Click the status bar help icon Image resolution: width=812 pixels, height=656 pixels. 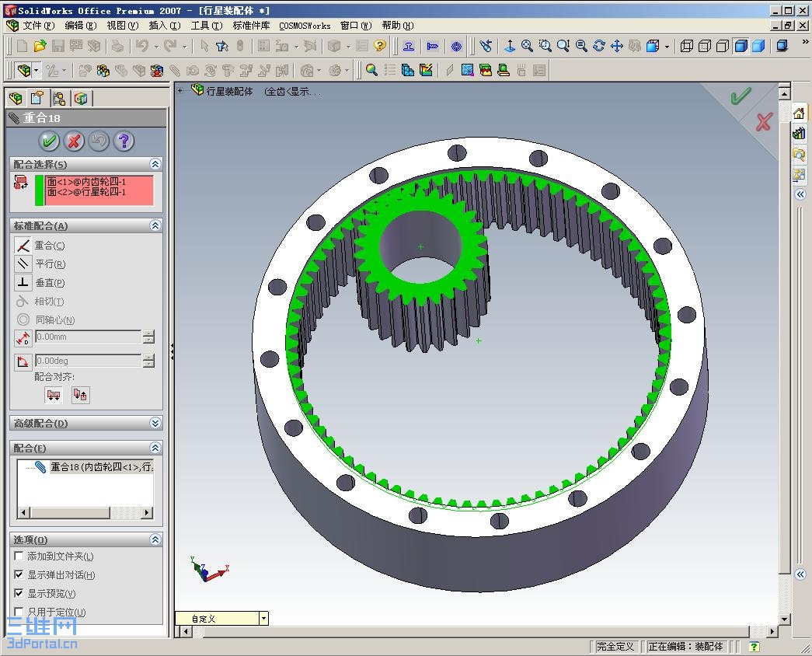(754, 646)
